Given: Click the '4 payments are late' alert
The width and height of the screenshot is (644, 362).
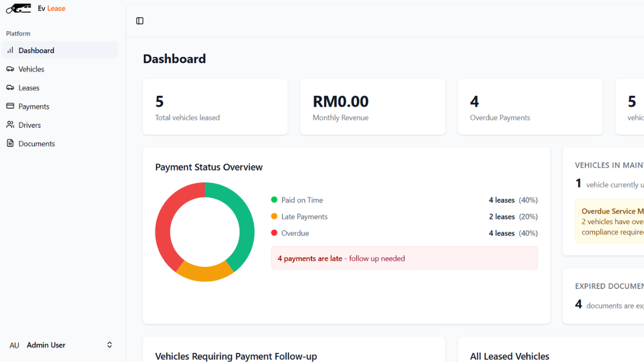Looking at the screenshot, I should point(404,258).
